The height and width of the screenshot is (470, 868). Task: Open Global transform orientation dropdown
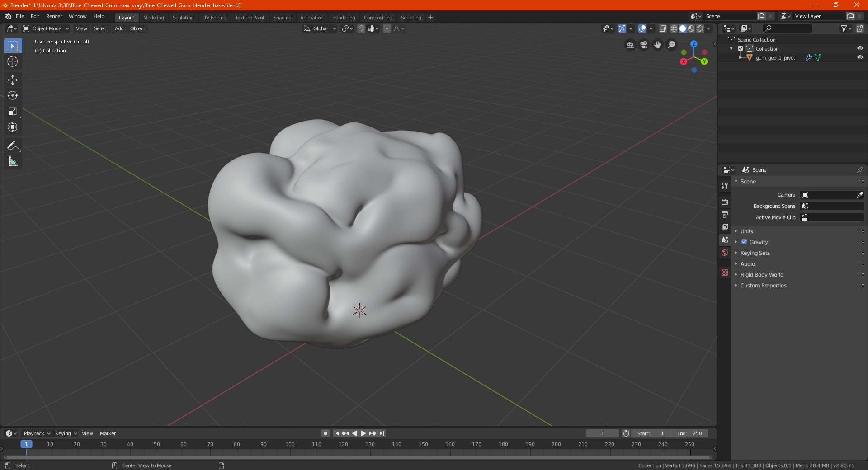click(320, 28)
